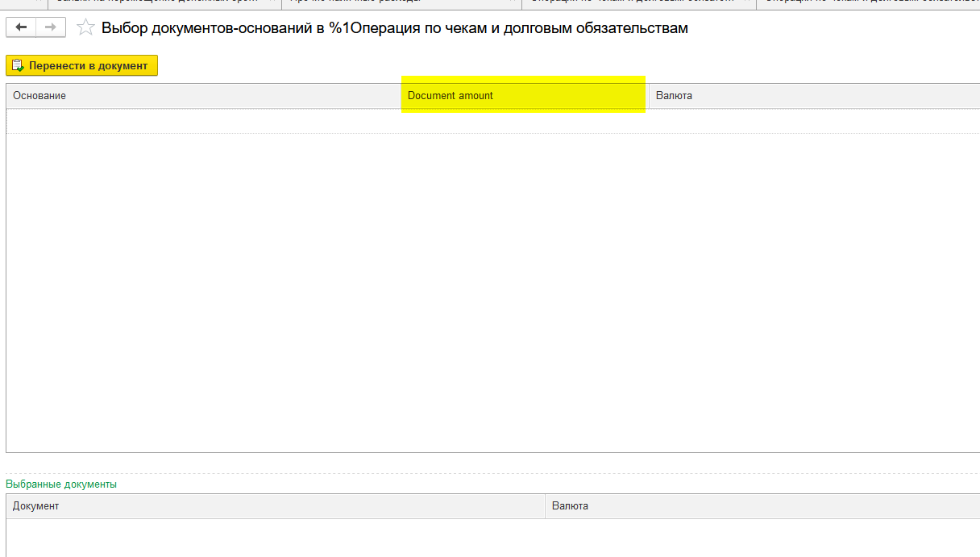Click the Перенести в документ button
Viewport: 980px width, 557px height.
pyautogui.click(x=81, y=65)
